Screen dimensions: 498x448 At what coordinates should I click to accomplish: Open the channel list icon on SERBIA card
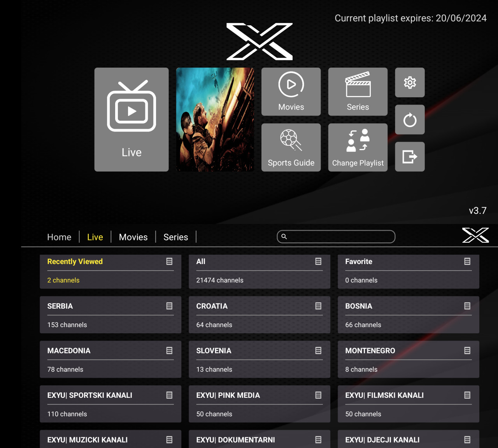[x=169, y=306]
